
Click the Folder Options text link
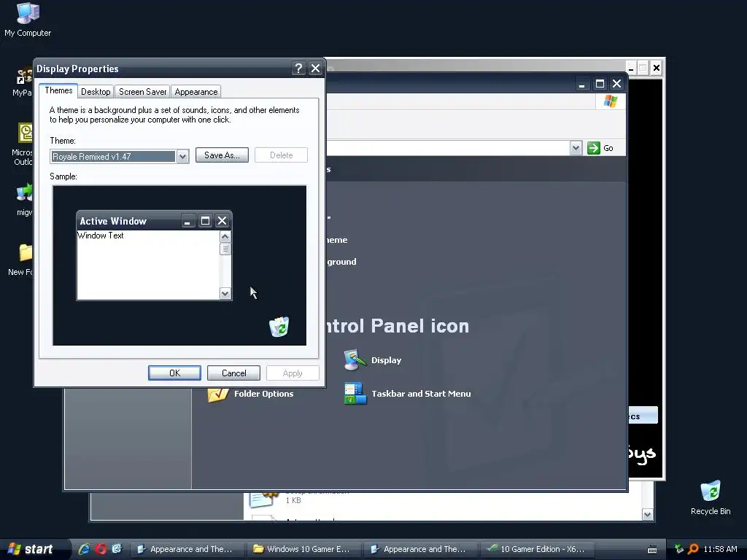[x=263, y=394]
